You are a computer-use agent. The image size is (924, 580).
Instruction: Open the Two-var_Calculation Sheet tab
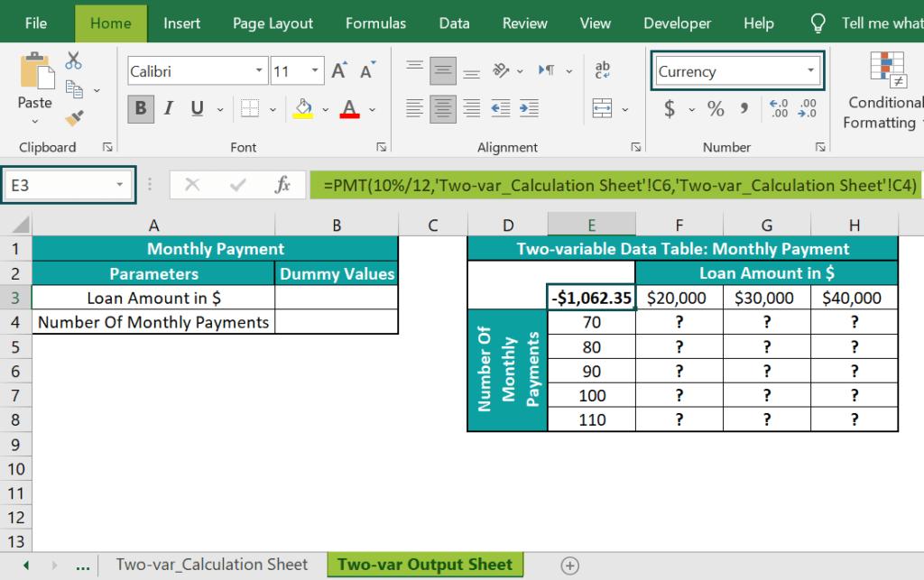point(212,564)
